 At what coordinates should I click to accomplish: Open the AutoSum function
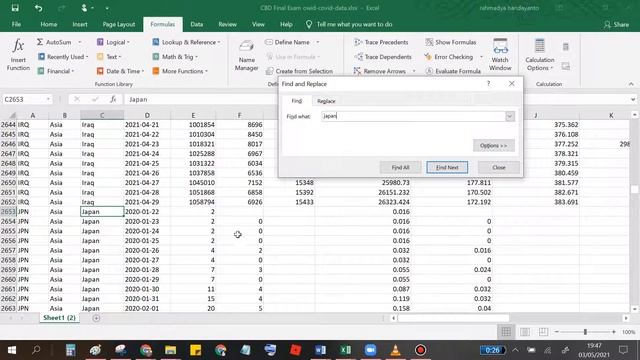pyautogui.click(x=55, y=42)
